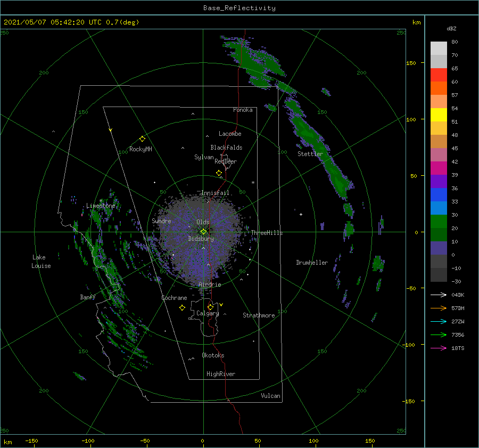Click the 27ZW legend label

click(458, 321)
